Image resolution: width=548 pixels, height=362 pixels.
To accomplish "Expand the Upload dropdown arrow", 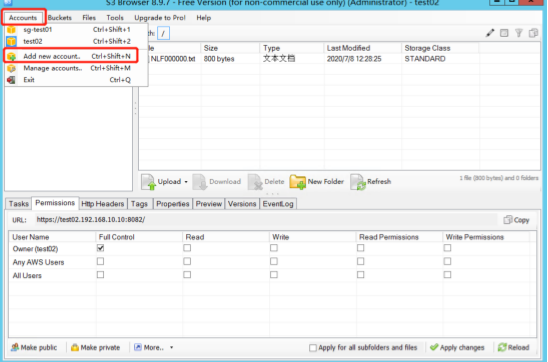I will click(186, 182).
